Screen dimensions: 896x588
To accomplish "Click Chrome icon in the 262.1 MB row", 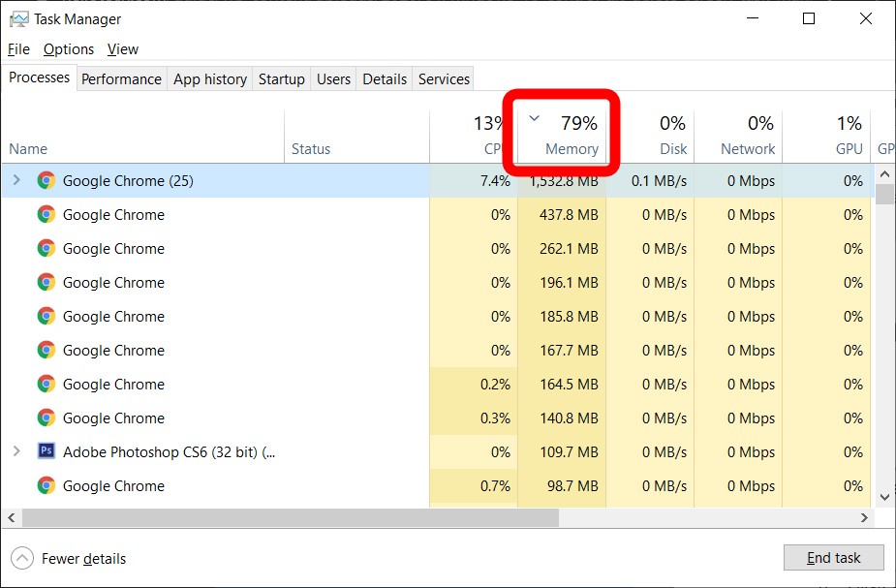I will pyautogui.click(x=46, y=248).
